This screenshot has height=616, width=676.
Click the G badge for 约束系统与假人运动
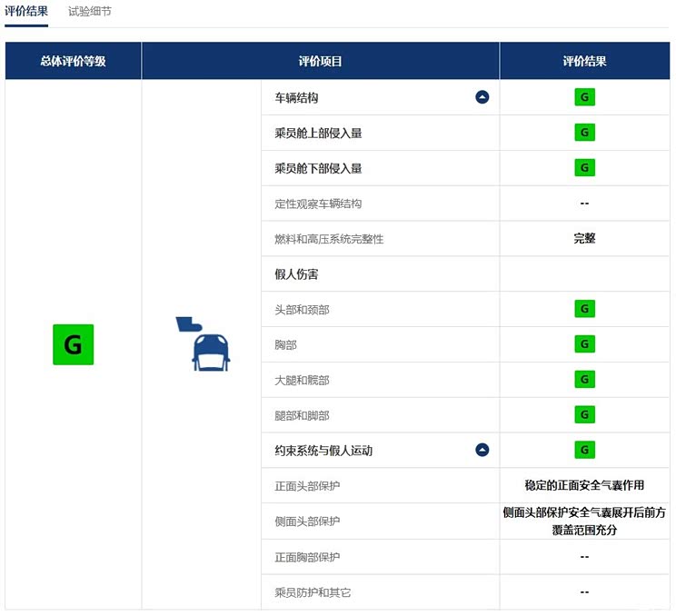(x=584, y=450)
